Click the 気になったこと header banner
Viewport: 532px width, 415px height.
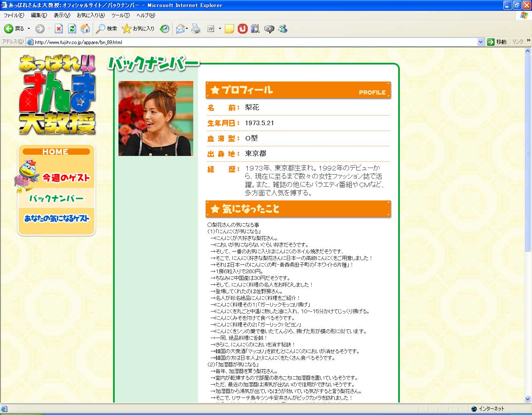coord(298,209)
